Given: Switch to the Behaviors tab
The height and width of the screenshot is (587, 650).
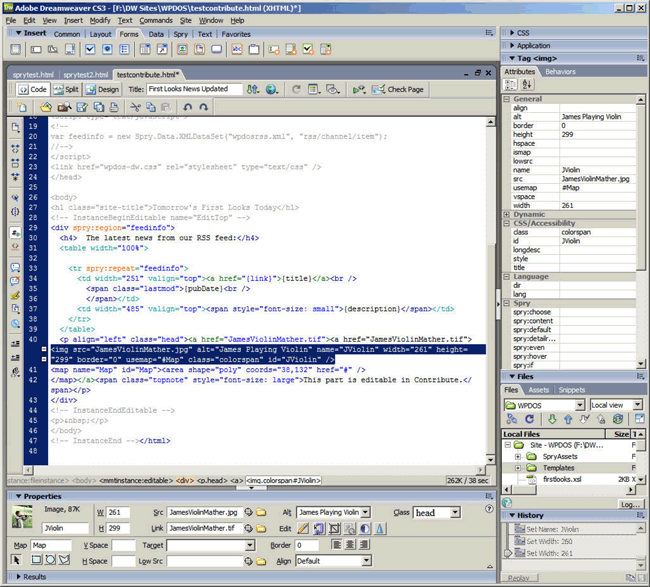Looking at the screenshot, I should (x=560, y=72).
